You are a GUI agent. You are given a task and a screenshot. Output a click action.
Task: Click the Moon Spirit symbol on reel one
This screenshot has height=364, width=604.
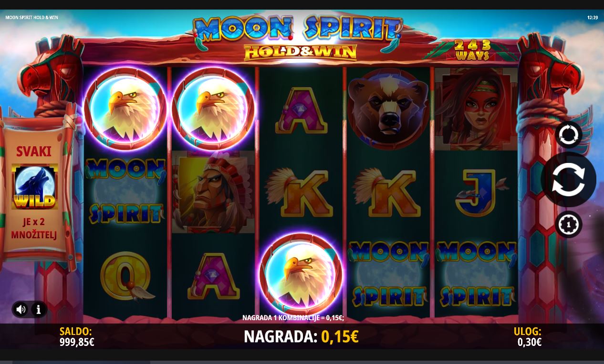point(125,192)
